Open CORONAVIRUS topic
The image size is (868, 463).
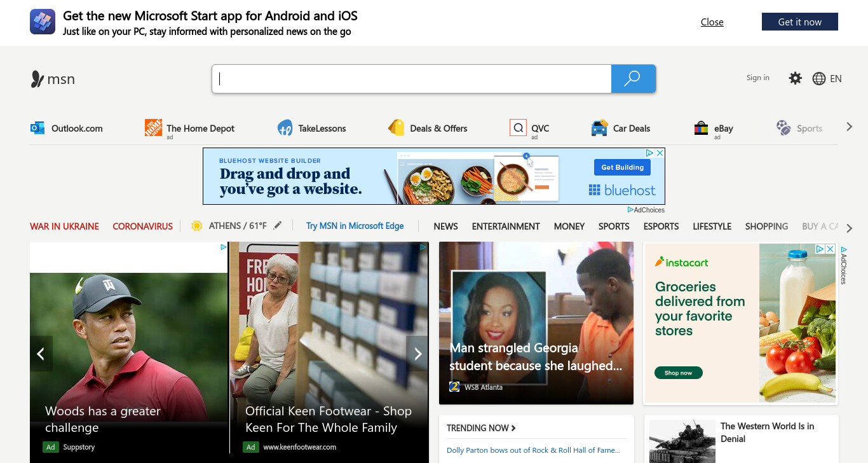(142, 226)
